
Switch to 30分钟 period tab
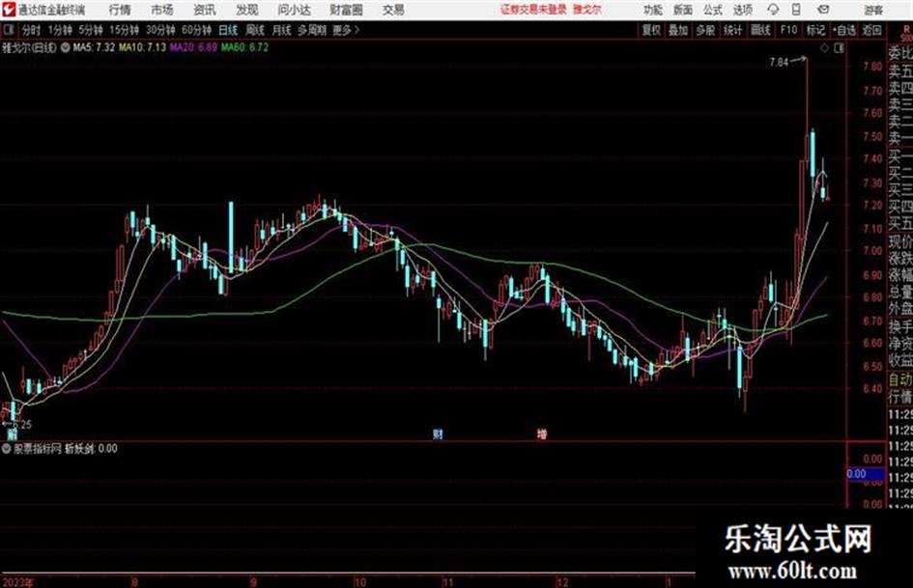pos(160,30)
